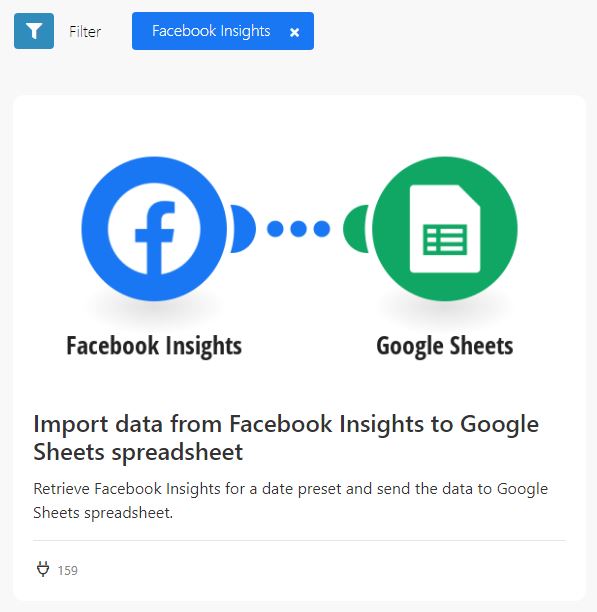
Task: Click the three blue connector dots
Action: pos(298,229)
